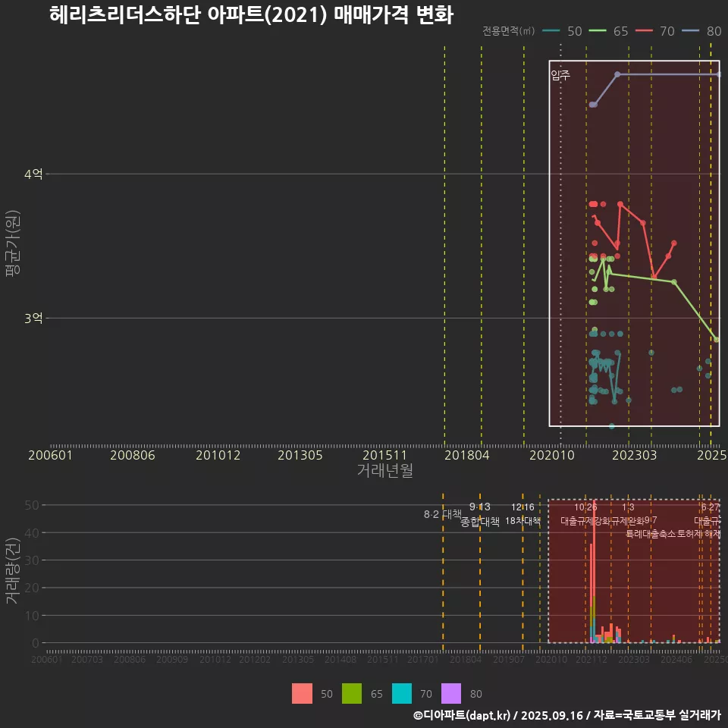Click the 201701 label on the volume chart x-axis

point(423,659)
